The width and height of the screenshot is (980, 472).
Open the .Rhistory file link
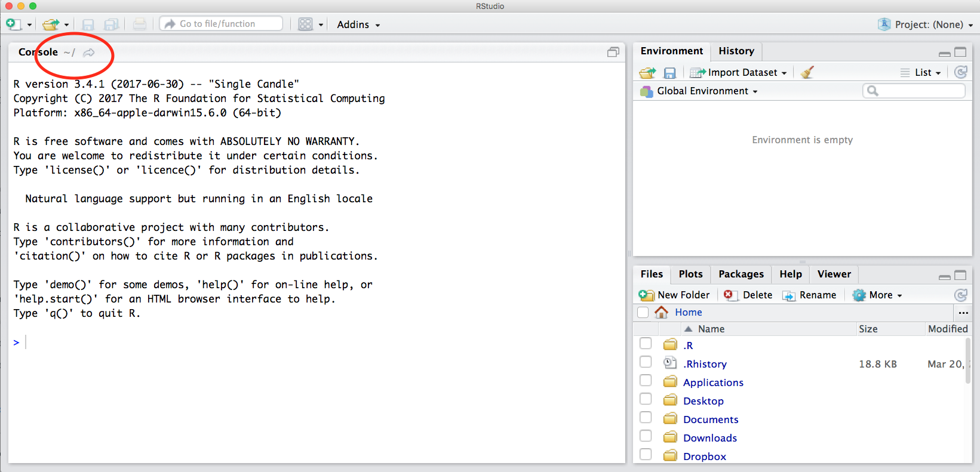[705, 364]
